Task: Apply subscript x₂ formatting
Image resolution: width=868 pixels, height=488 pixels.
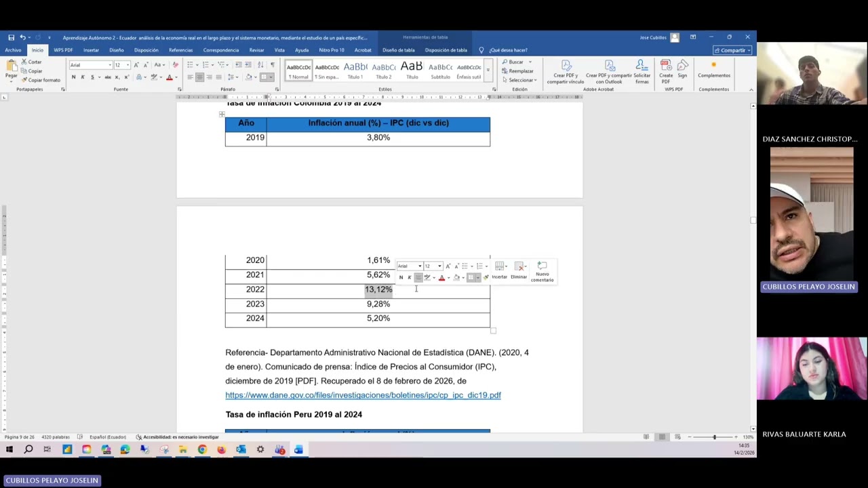Action: coord(118,77)
